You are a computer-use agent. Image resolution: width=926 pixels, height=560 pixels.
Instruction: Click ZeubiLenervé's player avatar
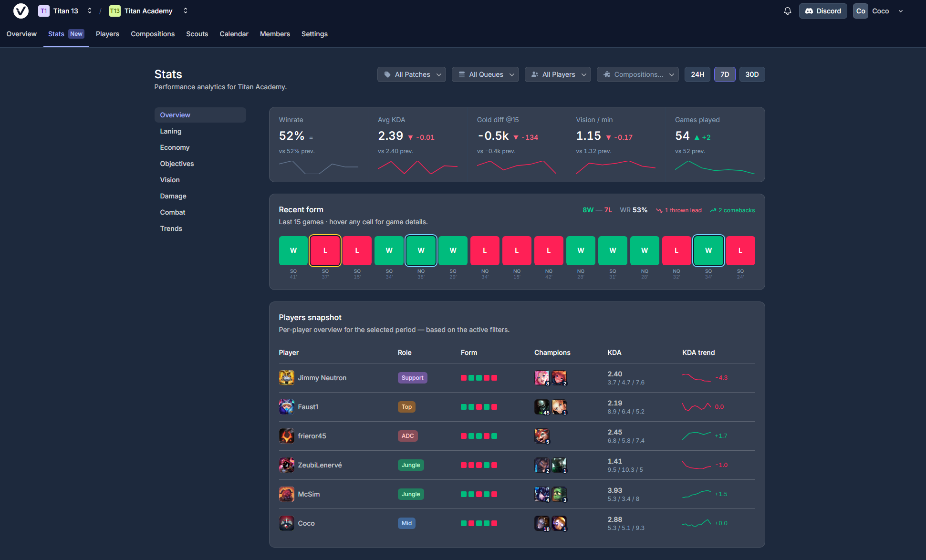click(x=286, y=465)
